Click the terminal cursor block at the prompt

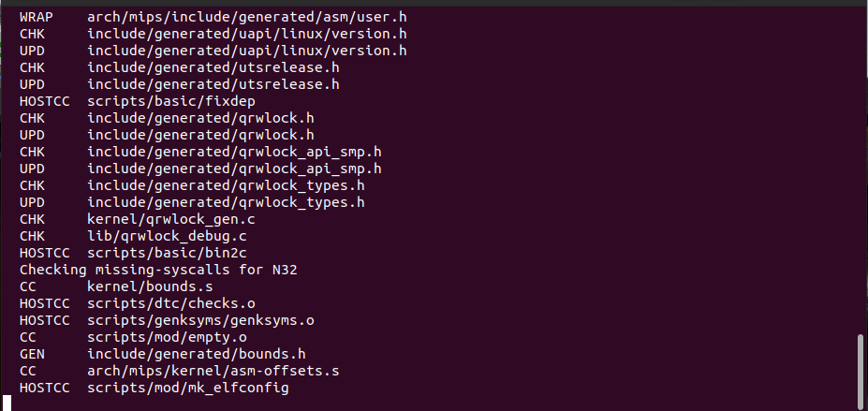7,404
